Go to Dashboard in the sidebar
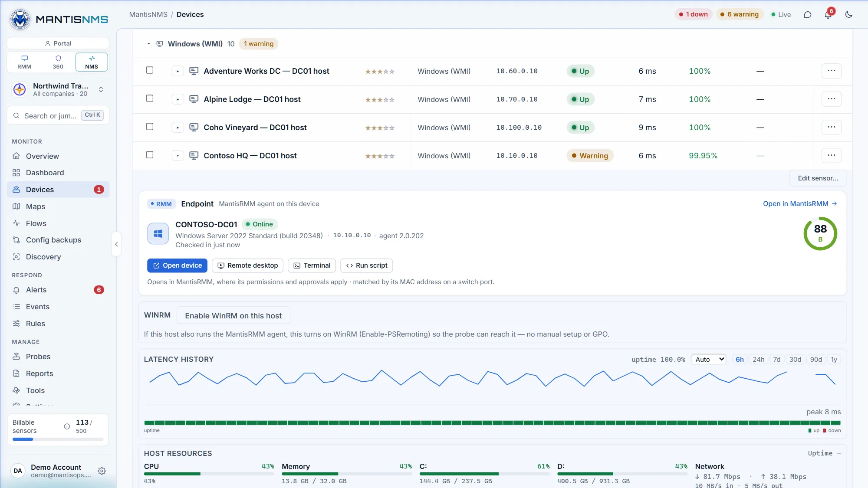The width and height of the screenshot is (868, 488). 58,173
